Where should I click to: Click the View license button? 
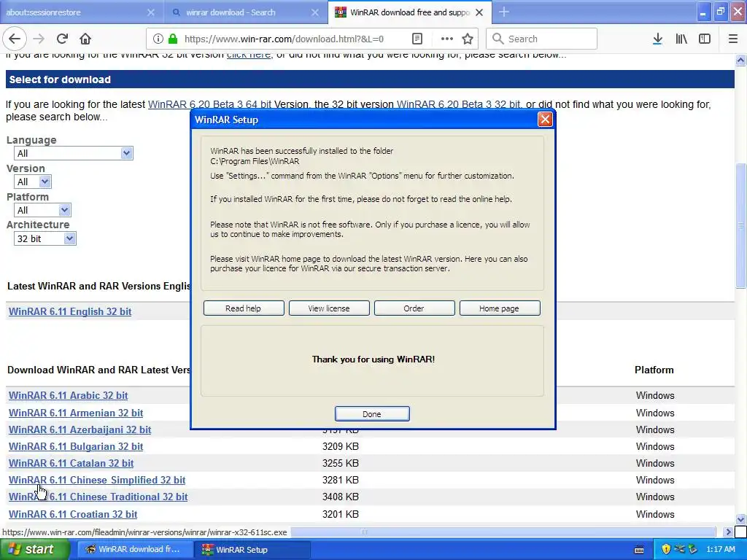(329, 308)
